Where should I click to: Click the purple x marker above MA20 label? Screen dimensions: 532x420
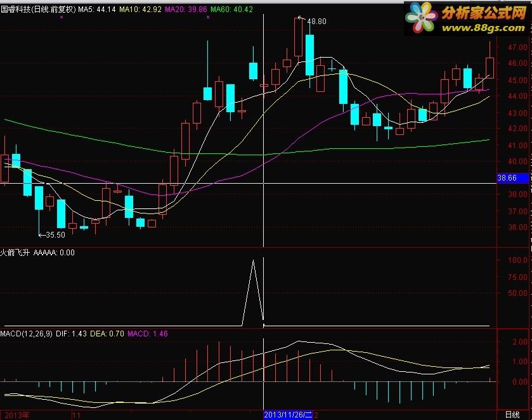(x=208, y=17)
